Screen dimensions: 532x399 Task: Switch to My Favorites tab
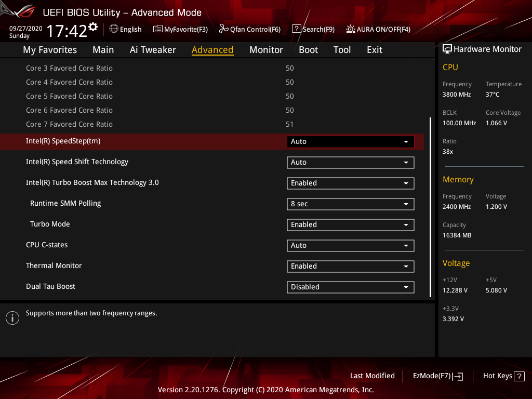tap(50, 50)
